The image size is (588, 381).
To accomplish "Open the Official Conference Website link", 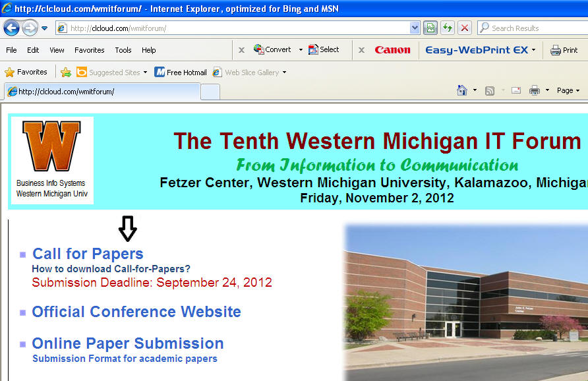I will (136, 312).
